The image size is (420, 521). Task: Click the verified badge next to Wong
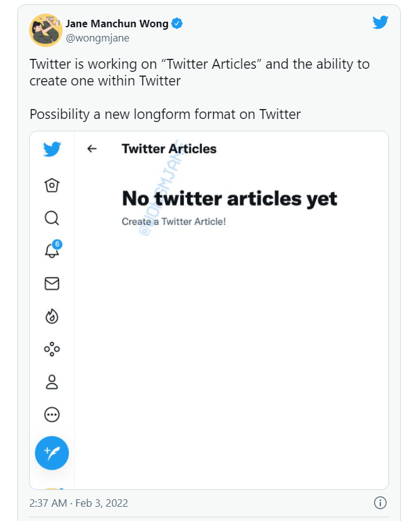[177, 24]
